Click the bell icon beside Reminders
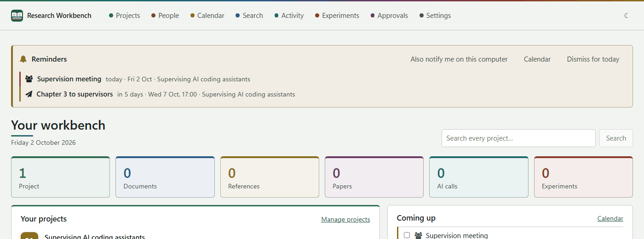The width and height of the screenshot is (644, 239). [x=23, y=59]
